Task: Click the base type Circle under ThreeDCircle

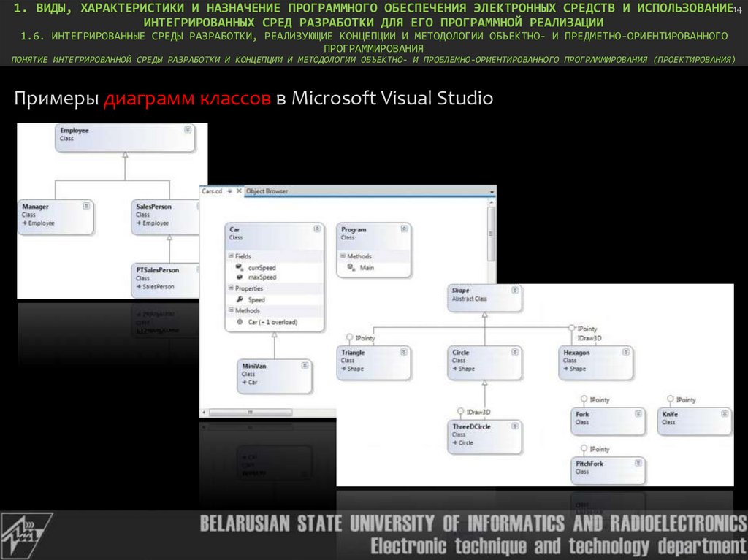Action: 466,442
